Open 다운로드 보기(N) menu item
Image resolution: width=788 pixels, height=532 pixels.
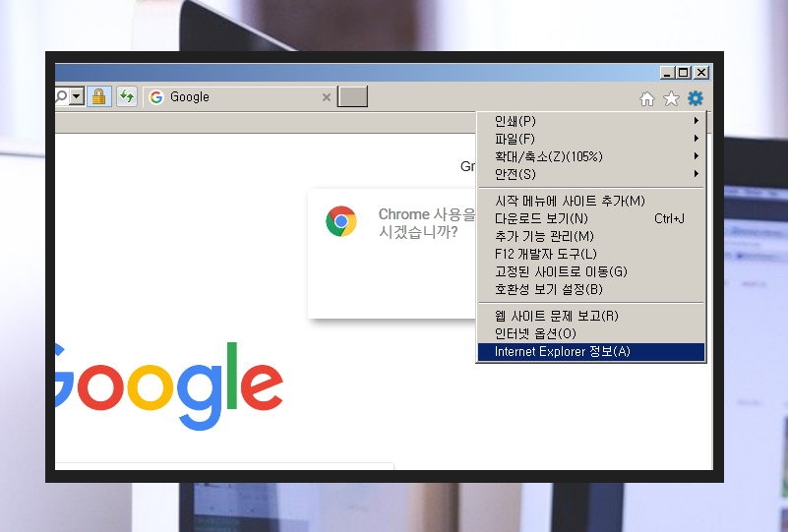pyautogui.click(x=590, y=218)
